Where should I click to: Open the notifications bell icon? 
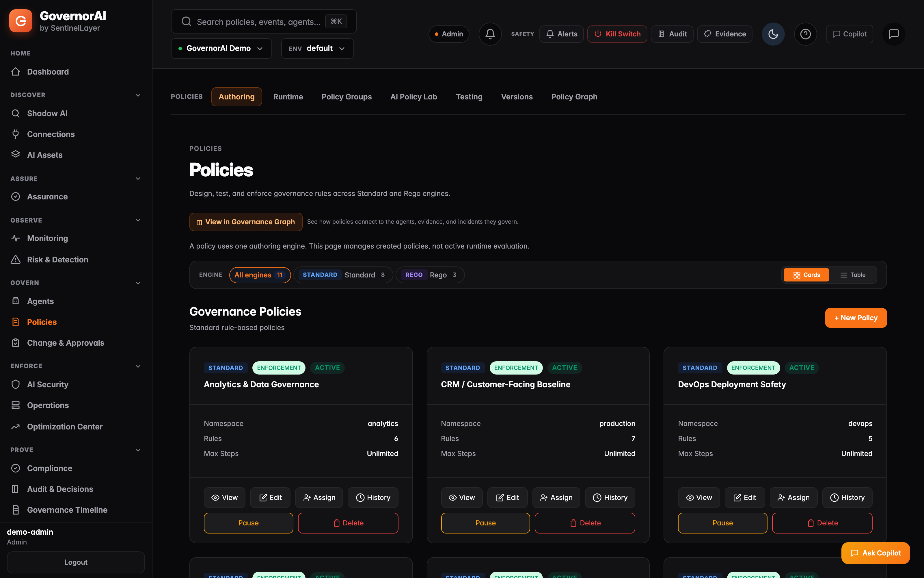pyautogui.click(x=490, y=34)
